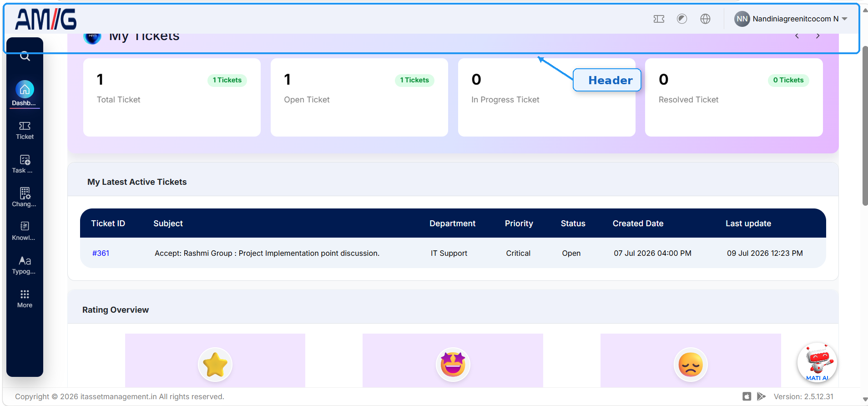The width and height of the screenshot is (868, 406).
Task: Open the MATI AI chatbot
Action: [818, 363]
